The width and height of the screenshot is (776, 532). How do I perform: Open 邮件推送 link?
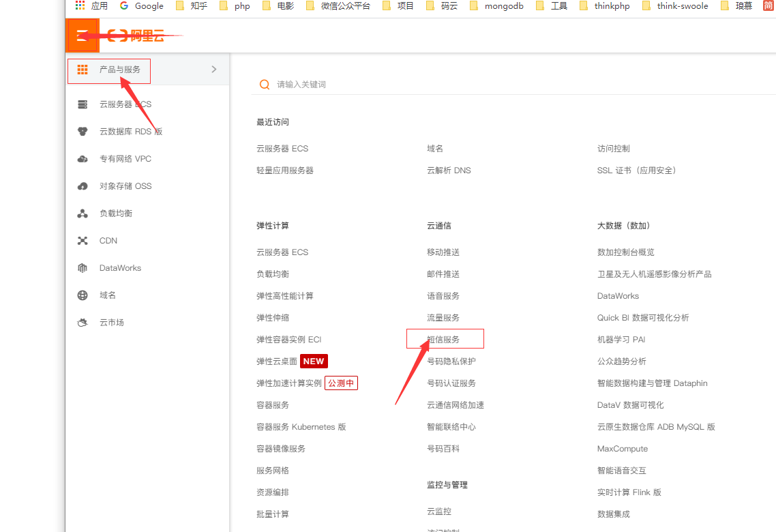[x=443, y=274]
